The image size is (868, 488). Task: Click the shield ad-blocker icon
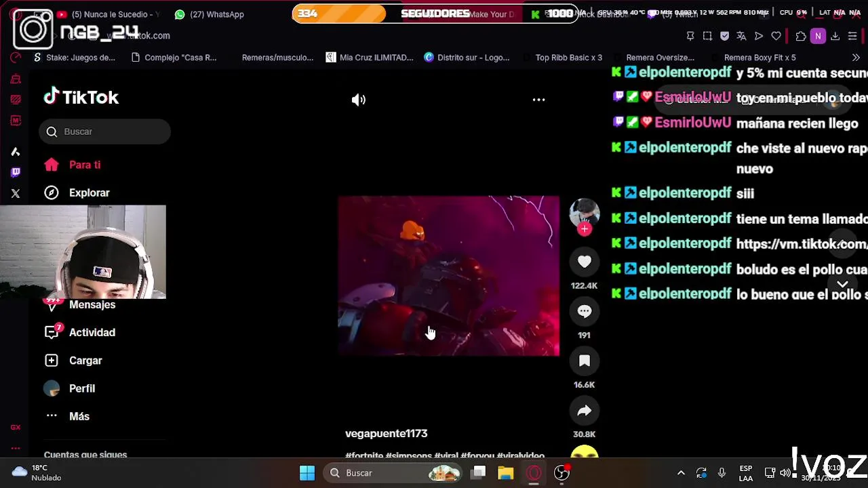(724, 36)
